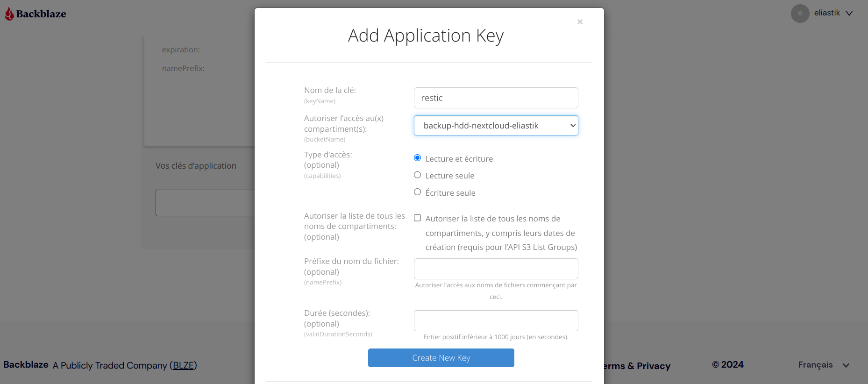
Task: Open the Français language selector
Action: (x=823, y=365)
